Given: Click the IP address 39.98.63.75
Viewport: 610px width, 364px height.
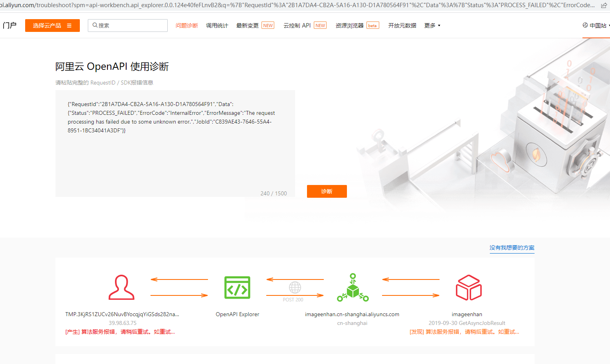Looking at the screenshot, I should pos(123,323).
